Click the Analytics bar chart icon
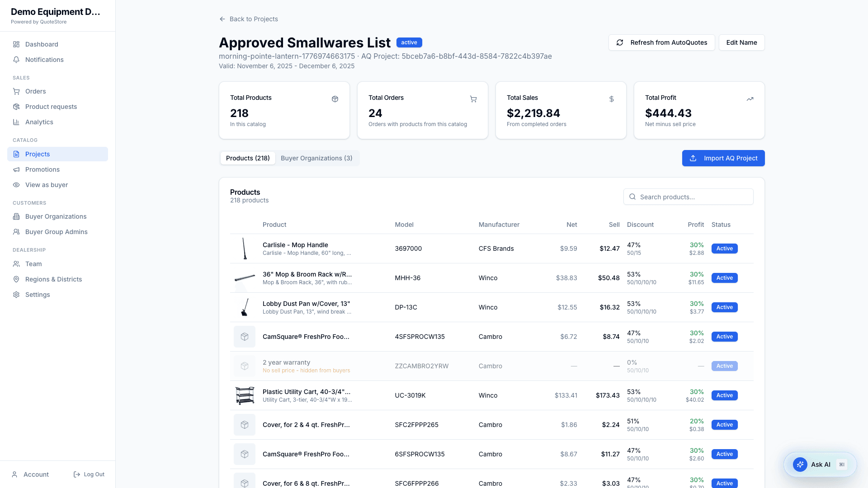This screenshot has height=488, width=868. point(16,122)
